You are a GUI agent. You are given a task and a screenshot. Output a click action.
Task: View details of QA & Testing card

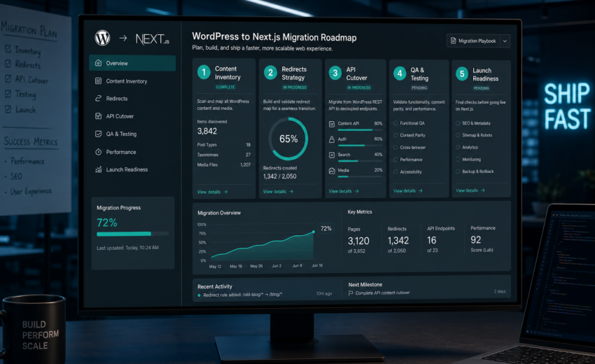pyautogui.click(x=407, y=190)
